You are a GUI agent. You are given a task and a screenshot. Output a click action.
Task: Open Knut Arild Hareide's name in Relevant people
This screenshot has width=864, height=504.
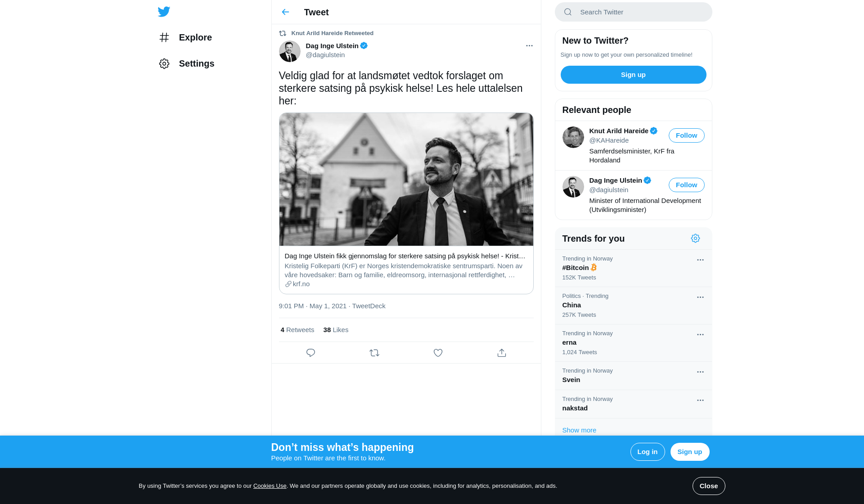[x=619, y=131]
